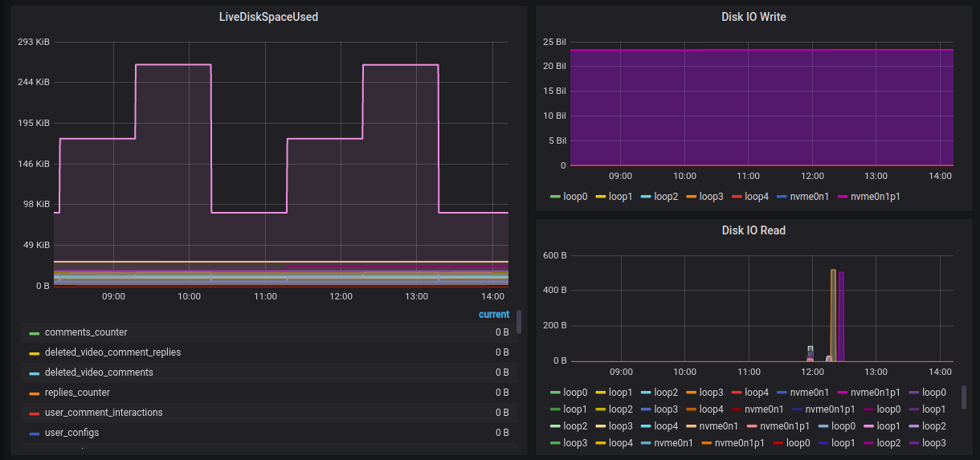This screenshot has height=460, width=980.
Task: Select the 0 B value of replies_counter
Action: tap(502, 393)
